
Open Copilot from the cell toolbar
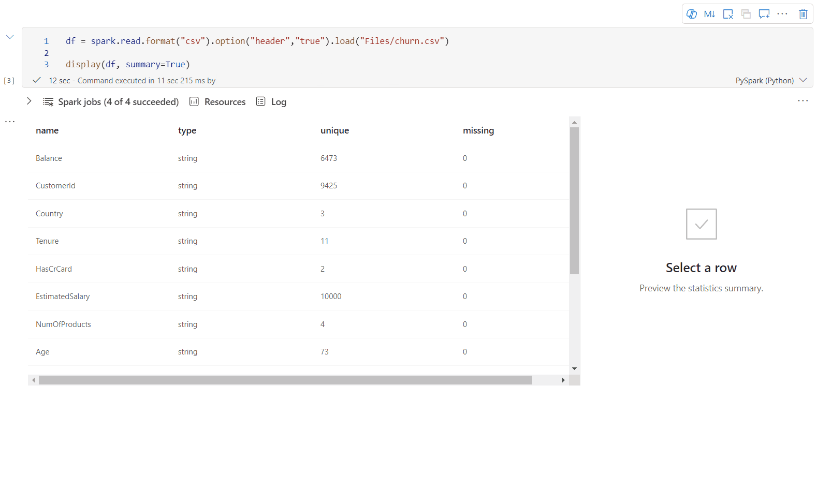pyautogui.click(x=691, y=14)
